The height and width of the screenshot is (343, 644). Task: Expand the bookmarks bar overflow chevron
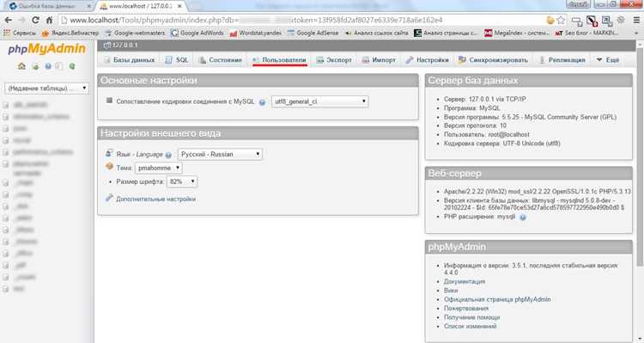pyautogui.click(x=636, y=33)
